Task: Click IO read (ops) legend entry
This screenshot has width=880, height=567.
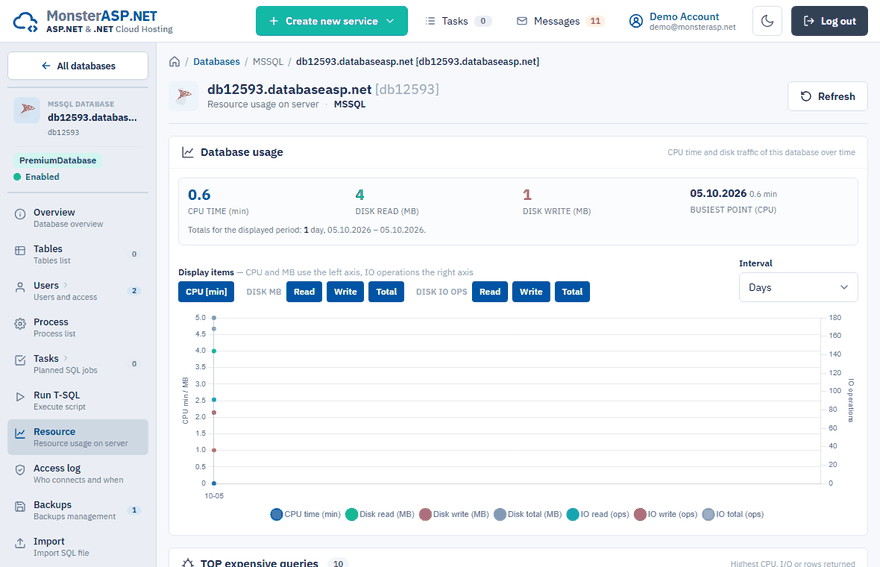Action: pos(598,514)
